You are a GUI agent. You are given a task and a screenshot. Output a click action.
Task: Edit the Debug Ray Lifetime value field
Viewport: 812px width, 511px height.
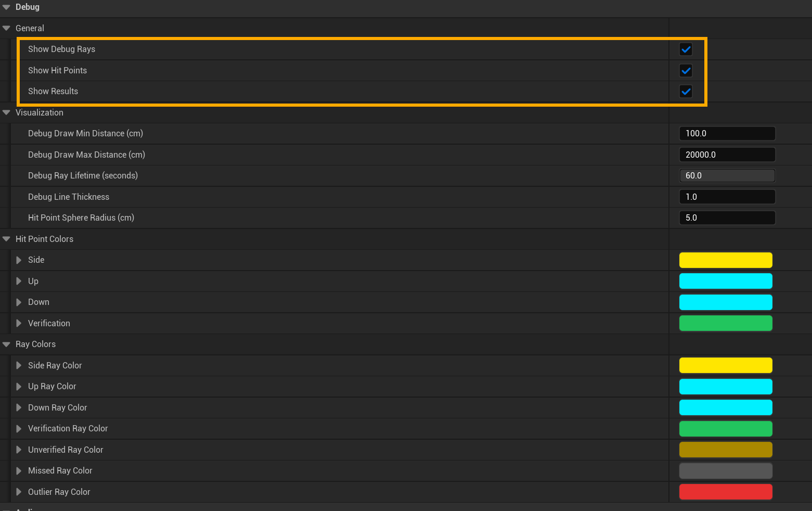(727, 176)
